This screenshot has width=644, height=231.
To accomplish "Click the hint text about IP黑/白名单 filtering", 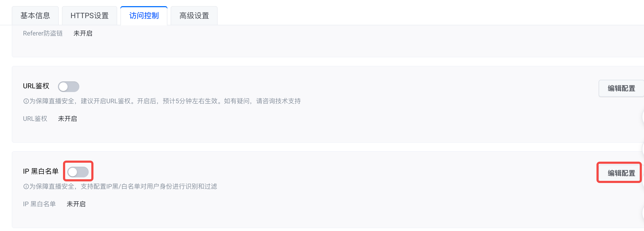I will tap(123, 186).
